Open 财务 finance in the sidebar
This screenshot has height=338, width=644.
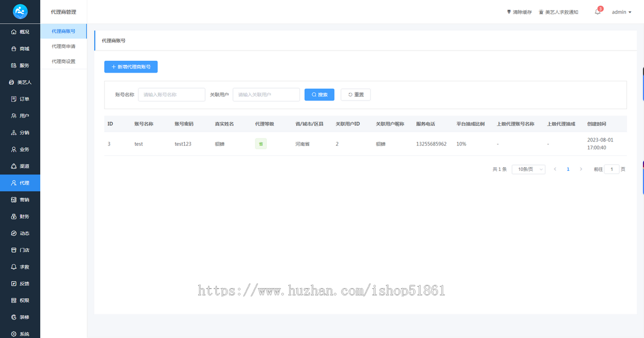[20, 217]
